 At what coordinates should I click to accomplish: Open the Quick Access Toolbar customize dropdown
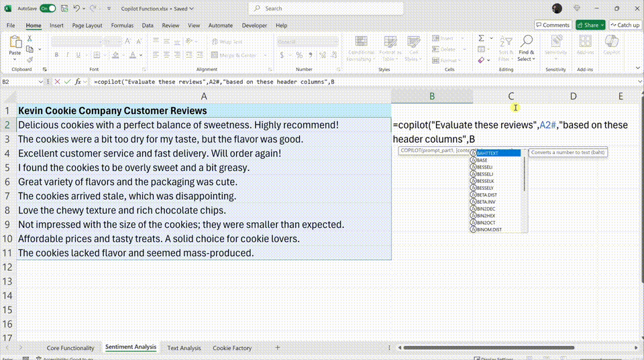coord(109,9)
